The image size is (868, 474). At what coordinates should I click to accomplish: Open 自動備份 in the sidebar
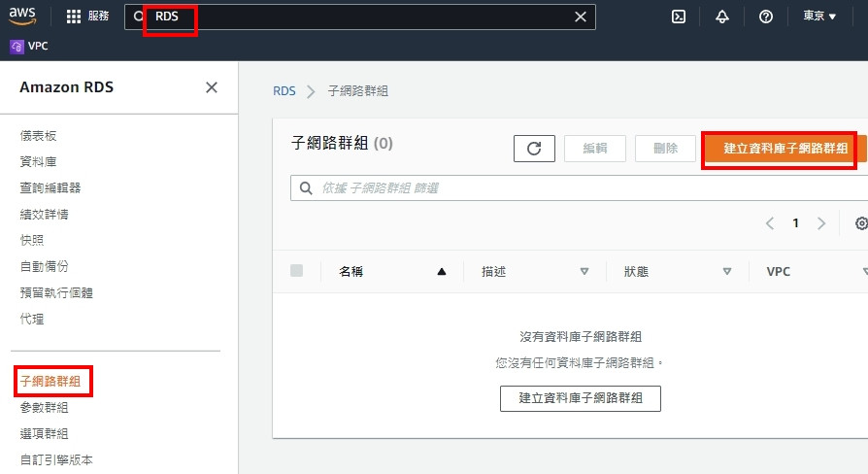(x=45, y=266)
